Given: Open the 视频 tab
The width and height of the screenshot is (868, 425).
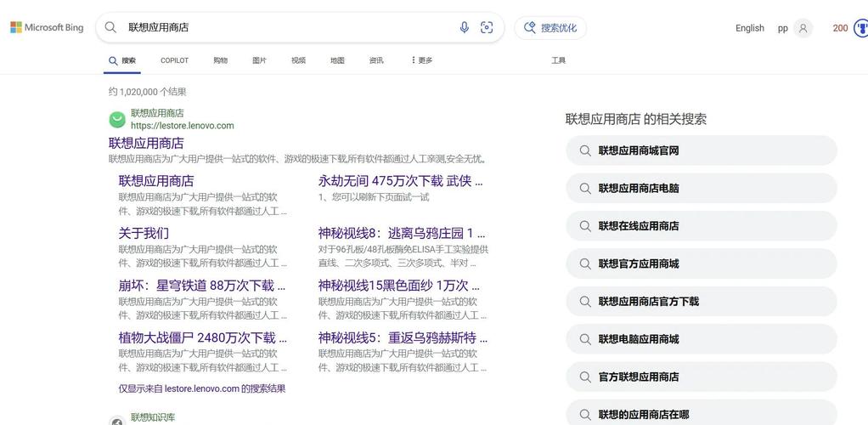Looking at the screenshot, I should tap(298, 60).
